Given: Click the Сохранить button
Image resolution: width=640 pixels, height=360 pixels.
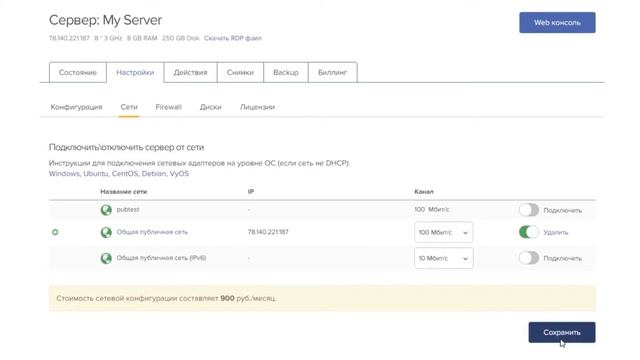Looking at the screenshot, I should pyautogui.click(x=562, y=332).
